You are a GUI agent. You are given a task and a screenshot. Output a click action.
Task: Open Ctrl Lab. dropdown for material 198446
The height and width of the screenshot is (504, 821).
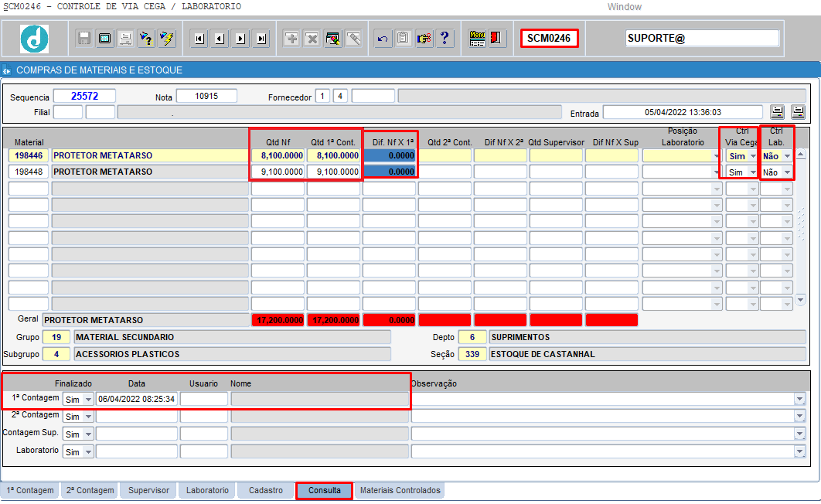coord(787,156)
